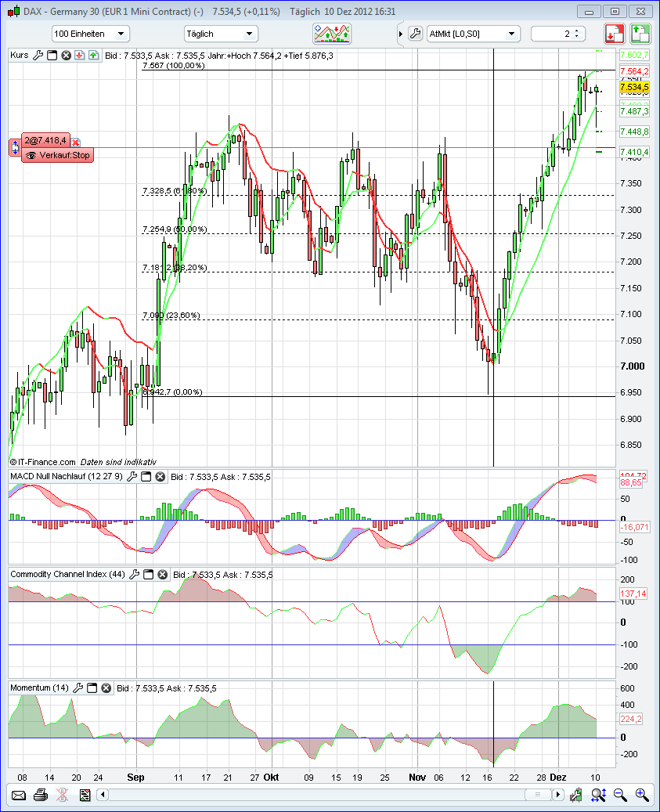Send chart by email envelope icon
Screen dimensions: 660x812
click(19, 795)
